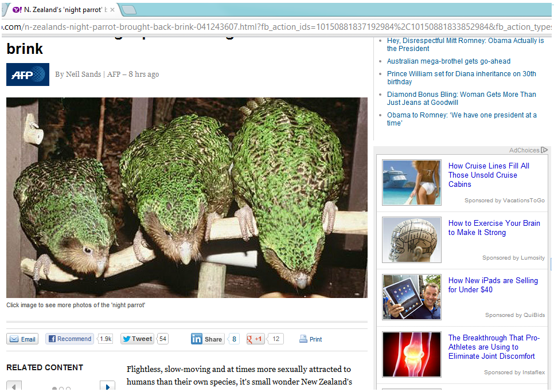The image size is (554, 392).
Task: Click the 'By Neil Sands' byline text
Action: click(78, 74)
